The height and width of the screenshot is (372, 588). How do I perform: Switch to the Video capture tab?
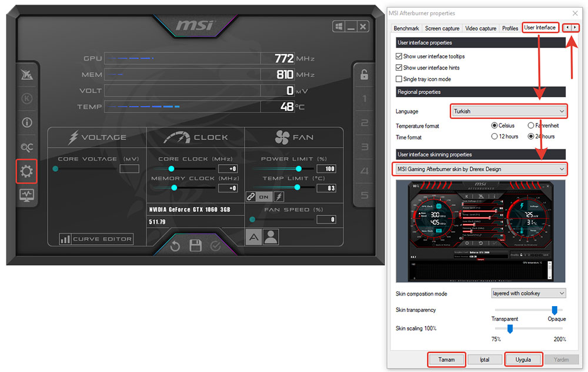click(480, 28)
